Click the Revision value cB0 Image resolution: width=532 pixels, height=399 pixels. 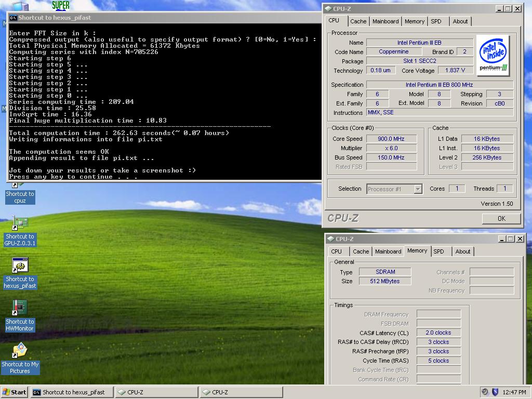pos(500,103)
